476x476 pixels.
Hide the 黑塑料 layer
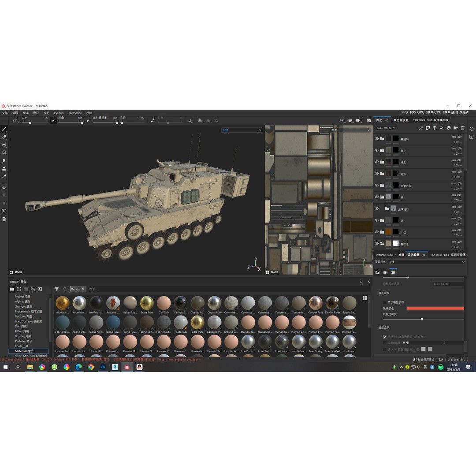pos(377,139)
